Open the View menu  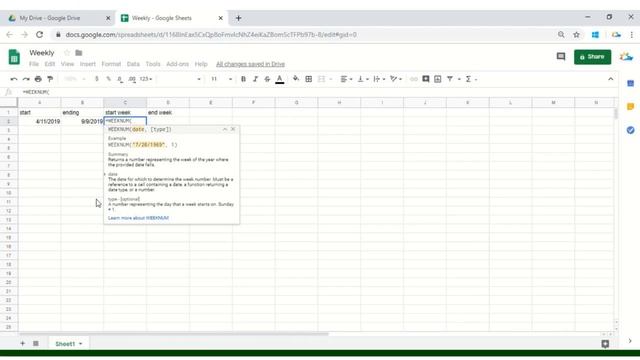pos(67,64)
